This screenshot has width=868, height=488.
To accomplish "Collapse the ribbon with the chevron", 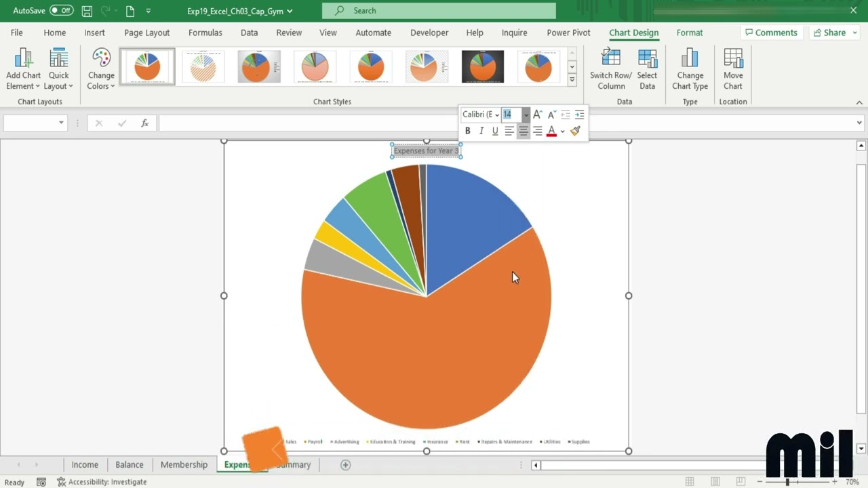I will click(859, 102).
